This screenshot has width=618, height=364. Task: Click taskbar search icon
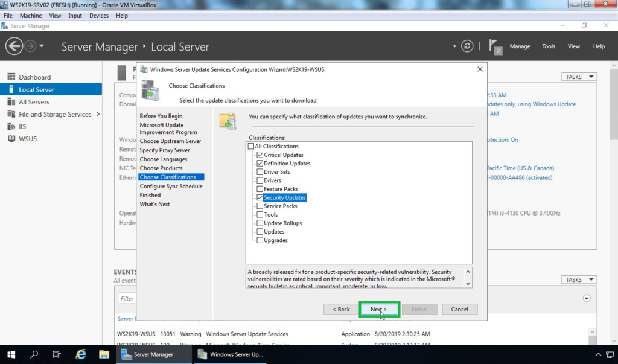pos(34,354)
